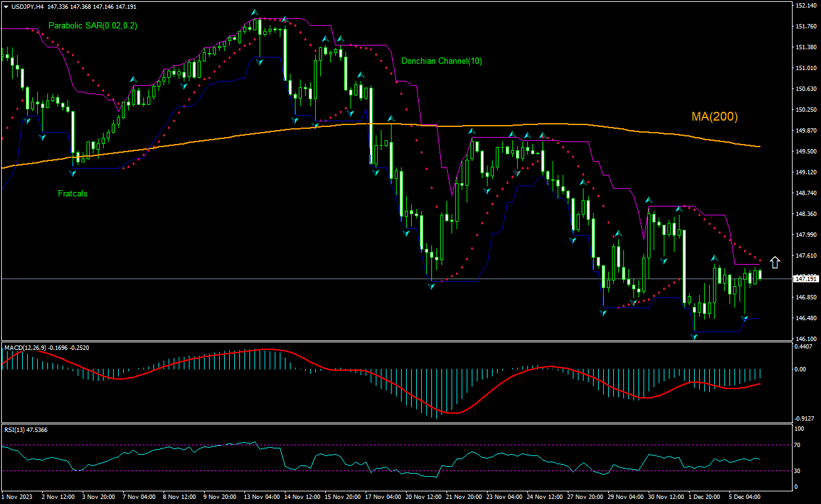Screen dimensions: 821x504
Task: Click the MACD 0.00 scale value
Action: [x=800, y=369]
